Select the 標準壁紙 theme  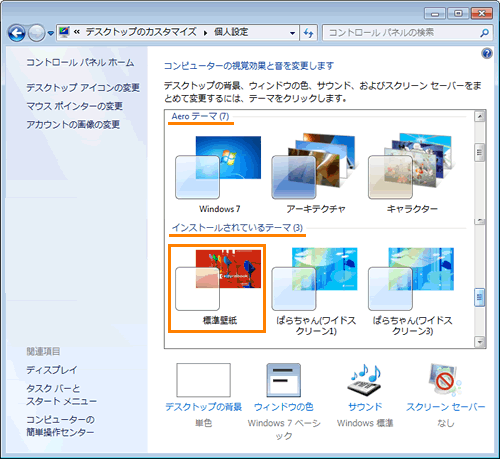pyautogui.click(x=217, y=288)
